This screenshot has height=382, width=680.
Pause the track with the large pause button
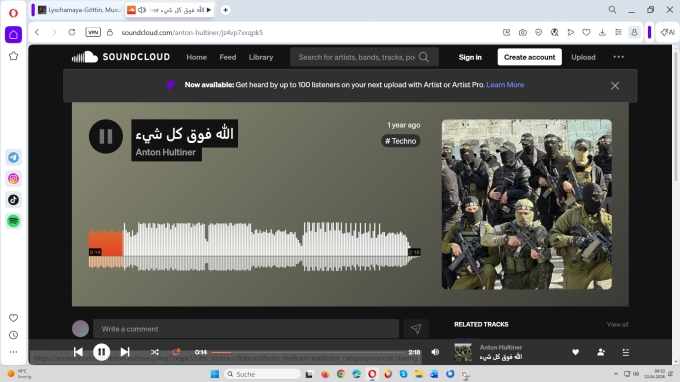pyautogui.click(x=106, y=136)
